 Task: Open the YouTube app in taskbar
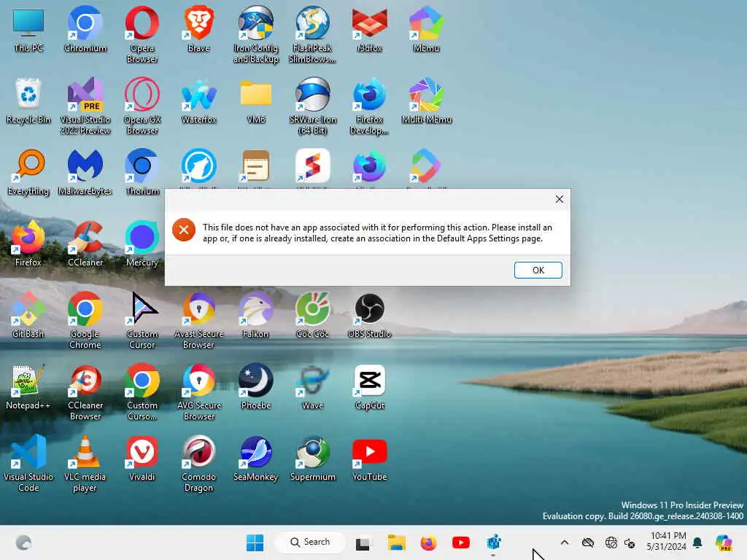point(461,542)
